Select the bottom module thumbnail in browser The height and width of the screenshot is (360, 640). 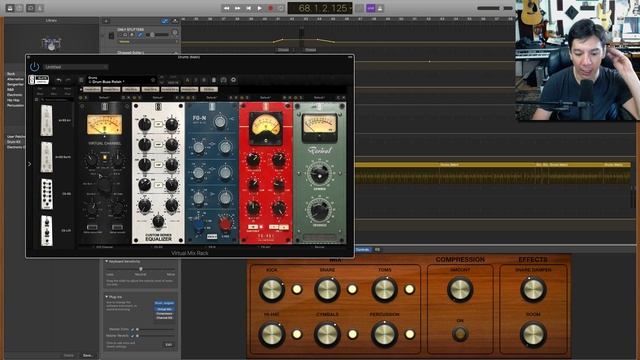coord(47,231)
